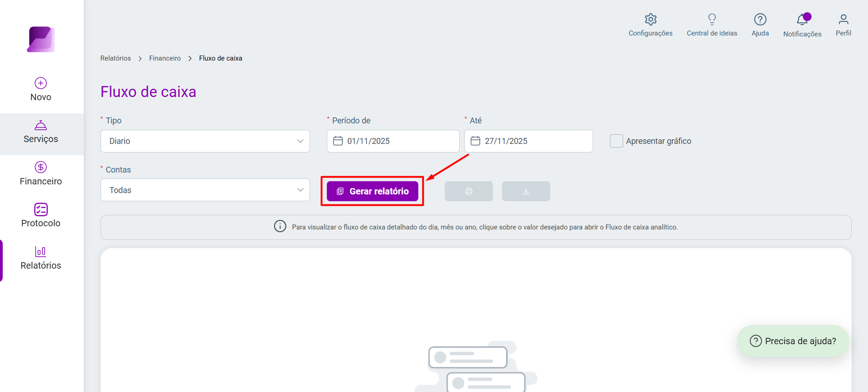Open the Contas dropdown showing Todas

point(205,190)
